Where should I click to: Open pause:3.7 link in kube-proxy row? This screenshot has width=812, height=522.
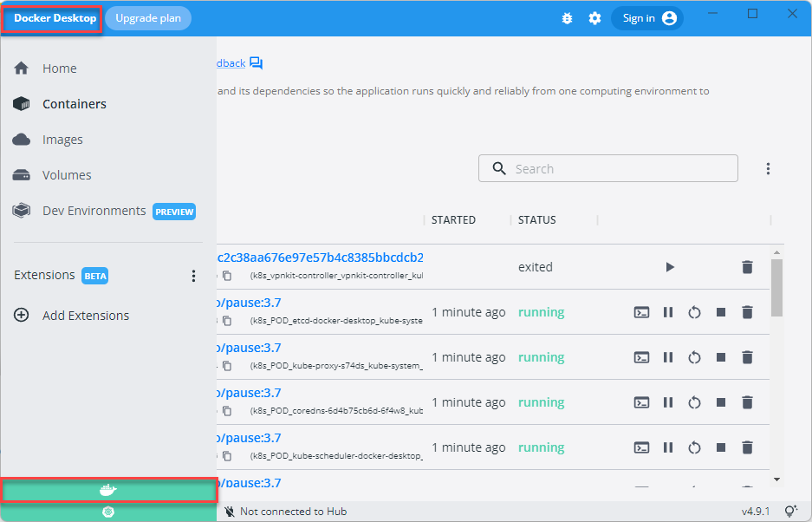tap(249, 348)
